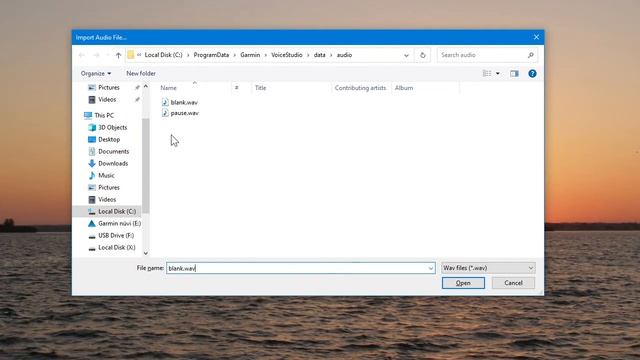The height and width of the screenshot is (360, 640).
Task: Select pinned Pictures in quick access
Action: coord(109,87)
